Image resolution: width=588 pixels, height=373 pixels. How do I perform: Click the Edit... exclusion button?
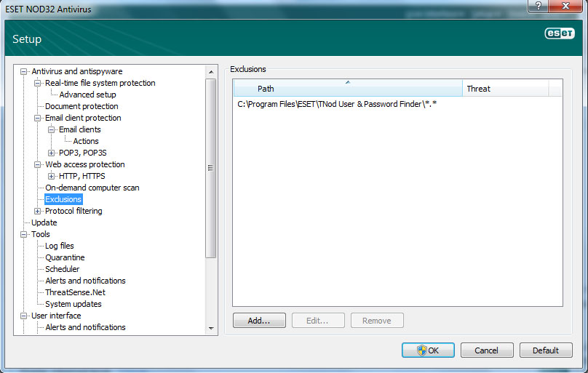(318, 321)
